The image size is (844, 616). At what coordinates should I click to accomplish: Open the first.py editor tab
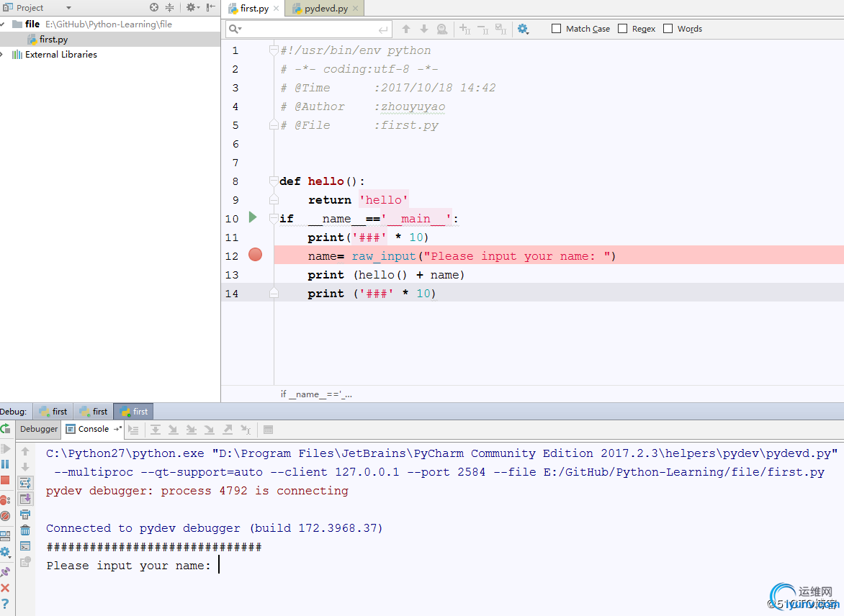click(x=253, y=8)
